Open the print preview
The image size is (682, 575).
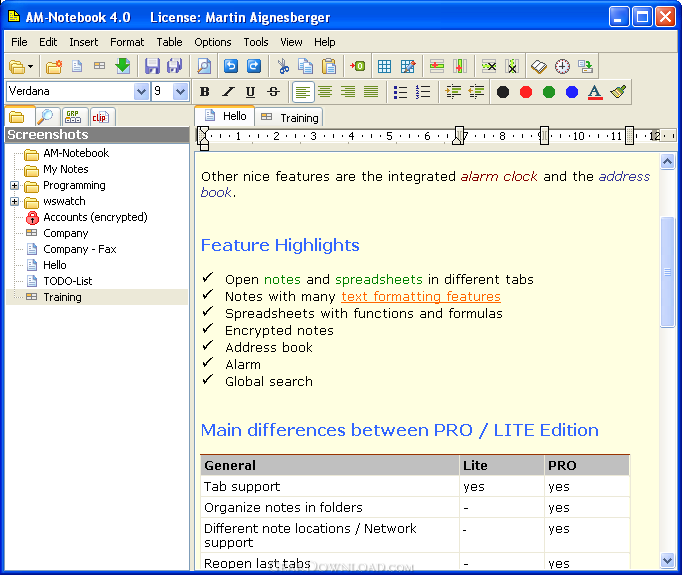click(x=204, y=66)
